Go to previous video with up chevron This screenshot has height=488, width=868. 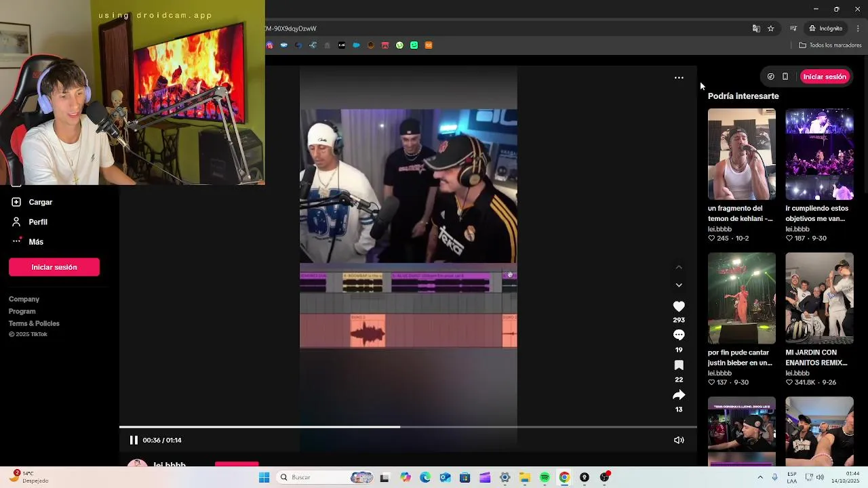[679, 267]
